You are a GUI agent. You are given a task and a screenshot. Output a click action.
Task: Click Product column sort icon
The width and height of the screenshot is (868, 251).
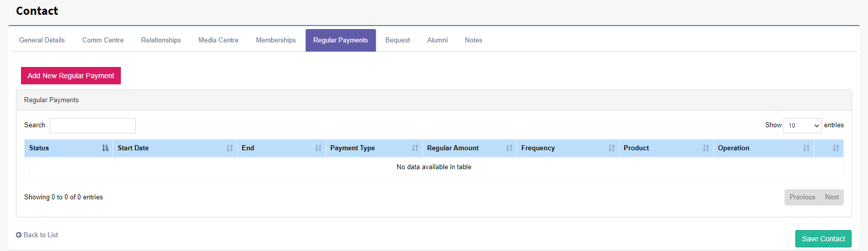click(x=706, y=148)
